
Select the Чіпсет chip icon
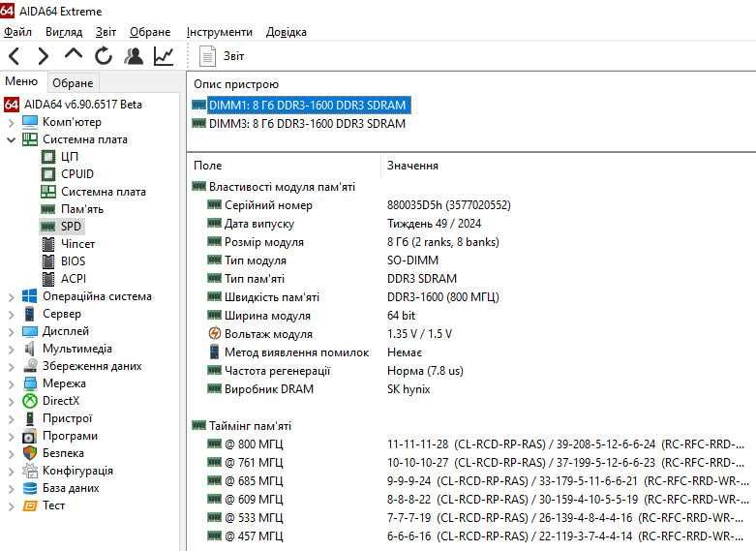(x=48, y=244)
